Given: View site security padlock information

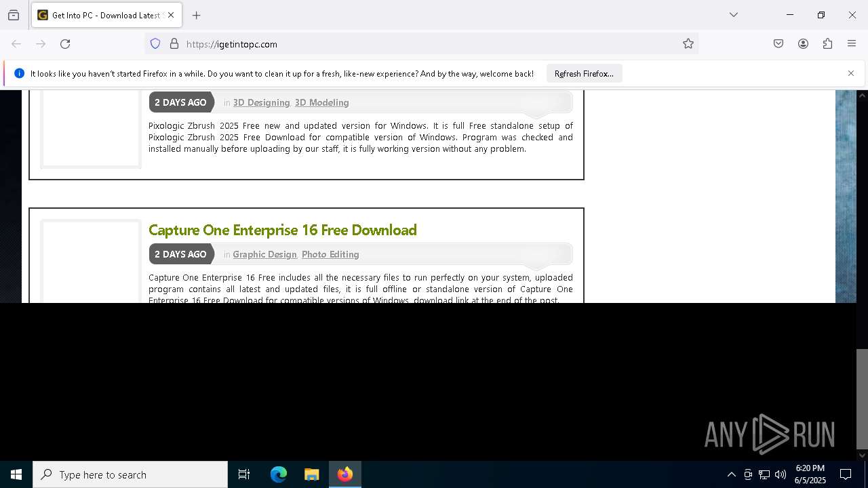Looking at the screenshot, I should (x=174, y=44).
